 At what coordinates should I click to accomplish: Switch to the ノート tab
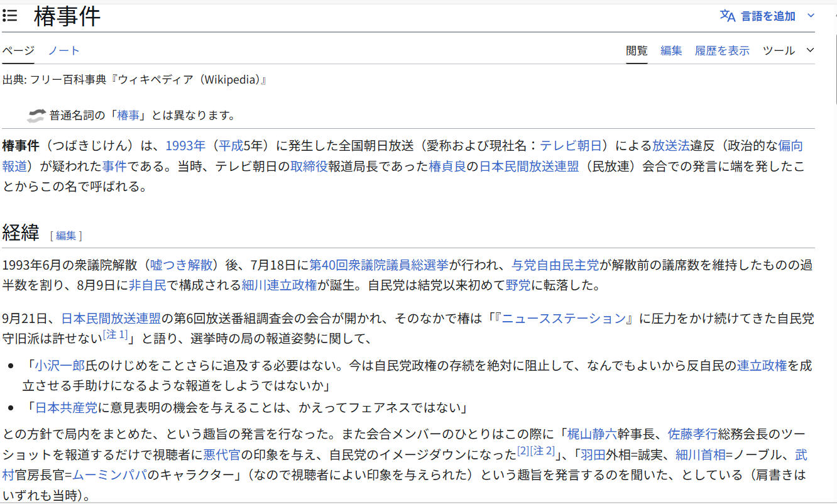64,50
